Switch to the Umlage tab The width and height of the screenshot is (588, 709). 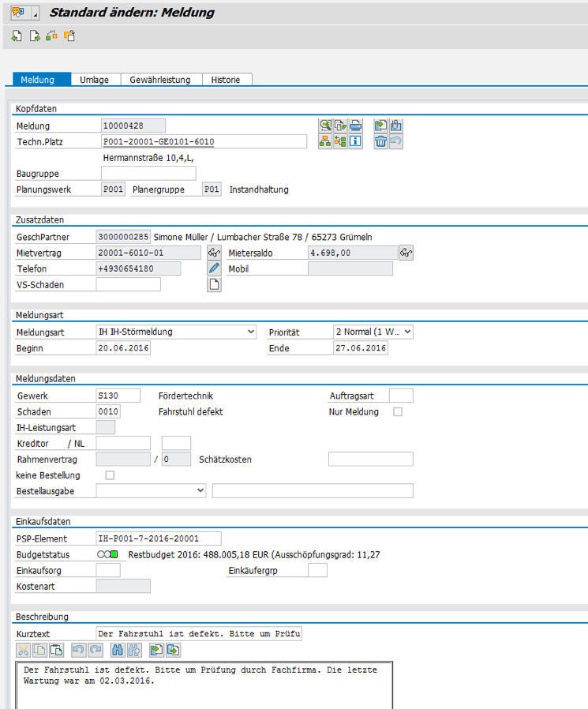pos(95,80)
